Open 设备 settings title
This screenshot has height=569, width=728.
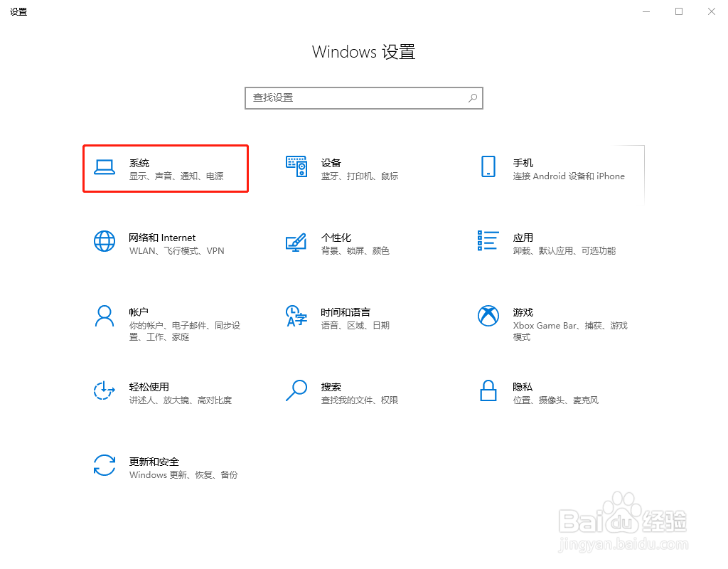331,163
